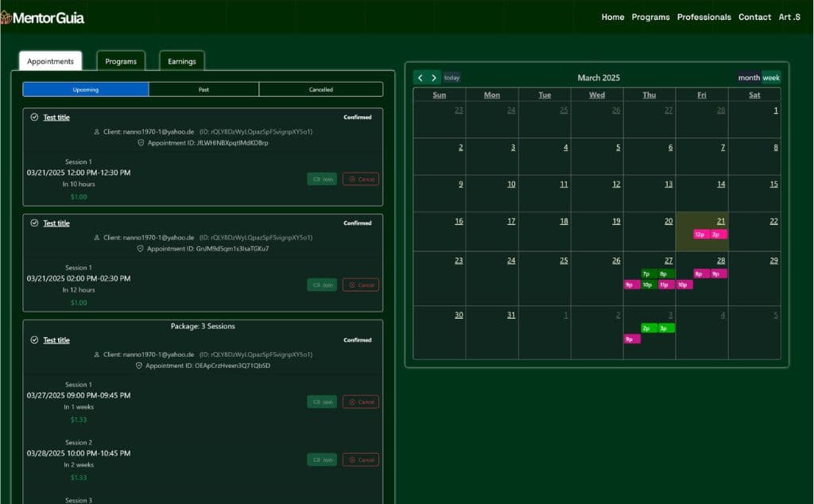This screenshot has width=814, height=504.
Task: Show Past appointments
Action: pos(203,89)
